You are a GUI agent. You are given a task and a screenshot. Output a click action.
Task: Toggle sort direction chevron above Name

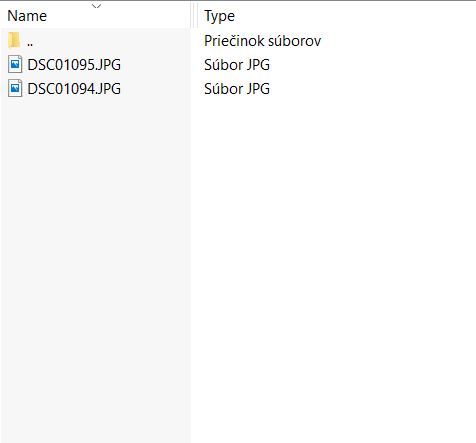point(96,6)
